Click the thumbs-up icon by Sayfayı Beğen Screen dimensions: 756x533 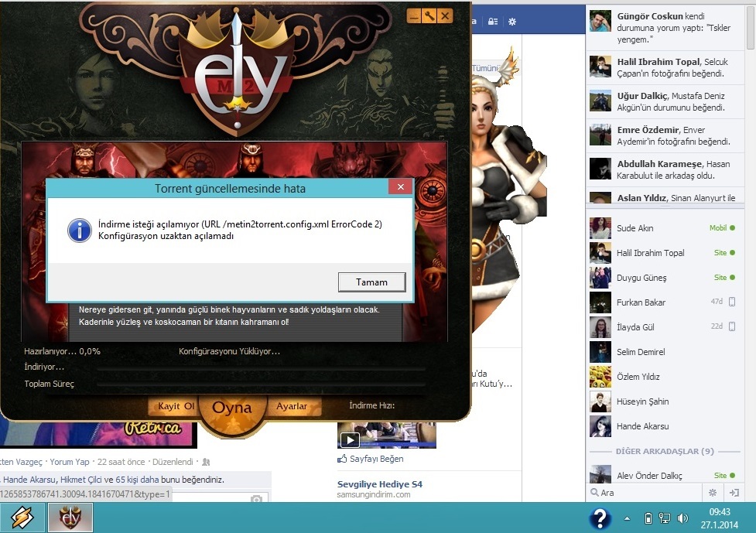(342, 459)
